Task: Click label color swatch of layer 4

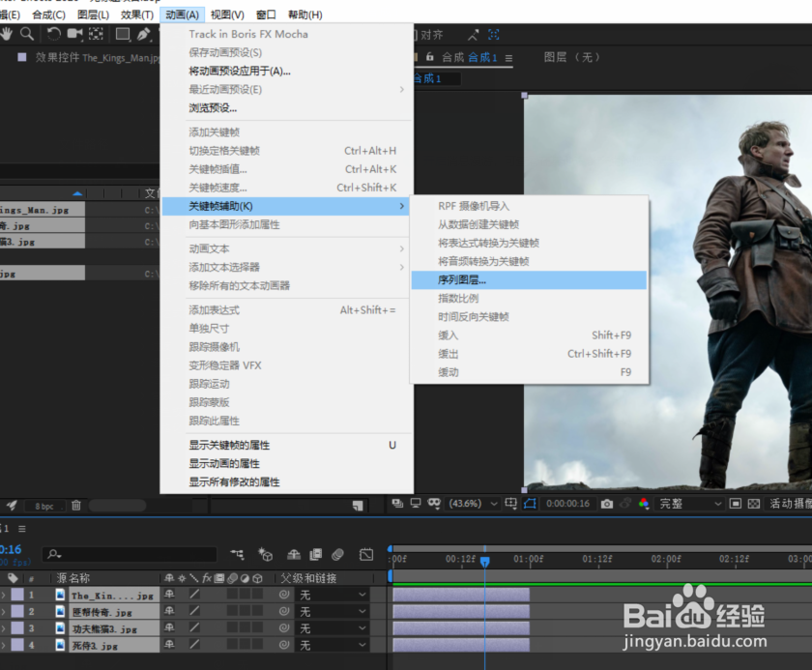Action: [17, 645]
